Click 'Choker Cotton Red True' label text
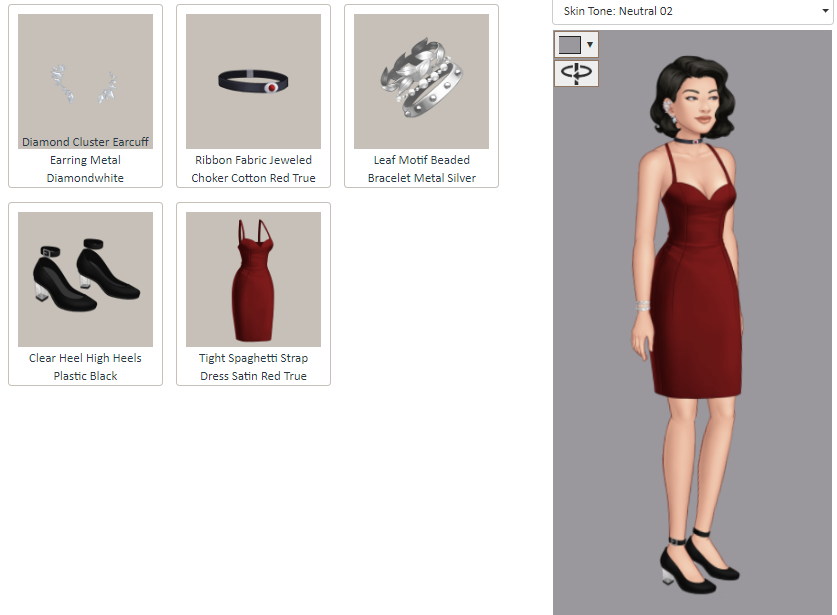This screenshot has height=615, width=837. tap(254, 178)
